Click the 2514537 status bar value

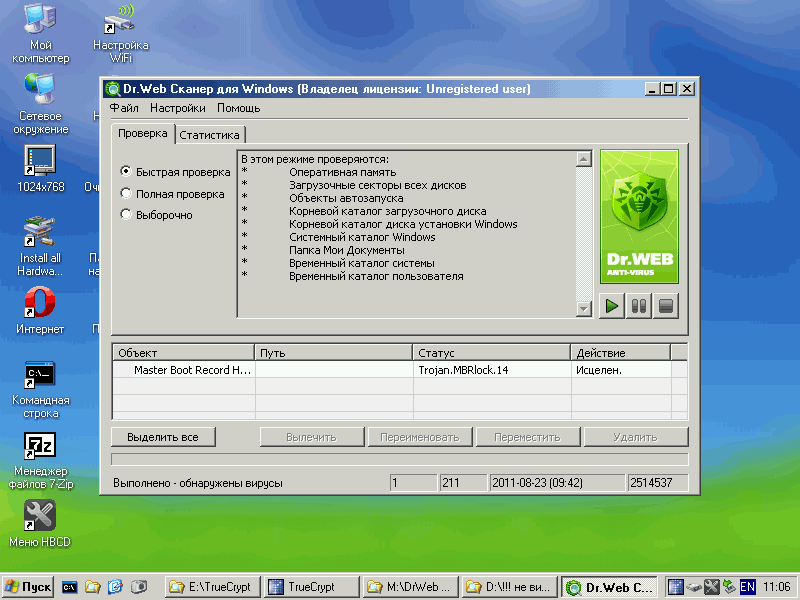(658, 483)
